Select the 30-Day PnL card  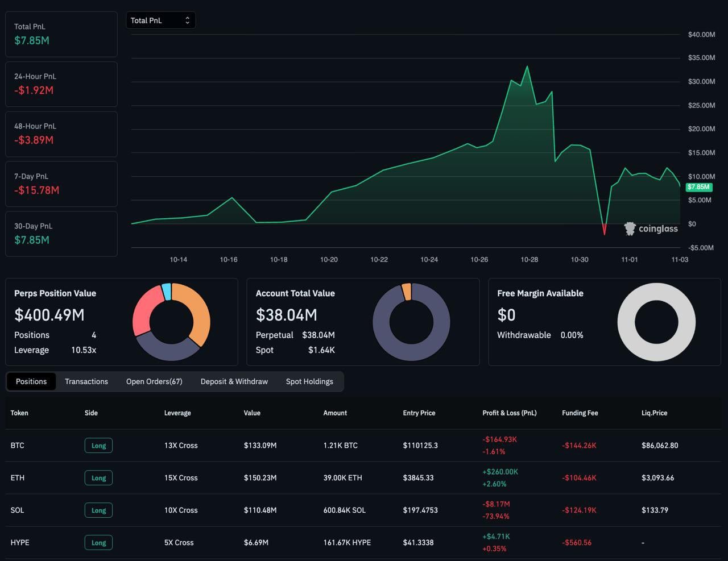pos(61,234)
